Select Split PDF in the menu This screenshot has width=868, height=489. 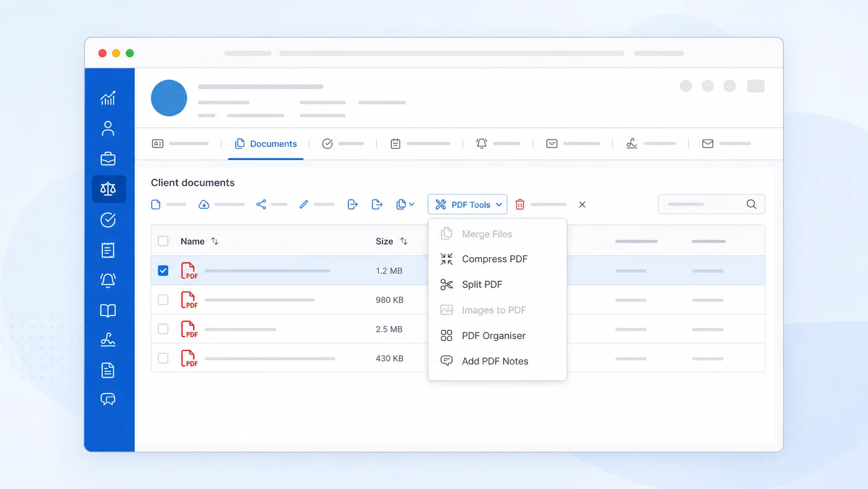(x=497, y=284)
